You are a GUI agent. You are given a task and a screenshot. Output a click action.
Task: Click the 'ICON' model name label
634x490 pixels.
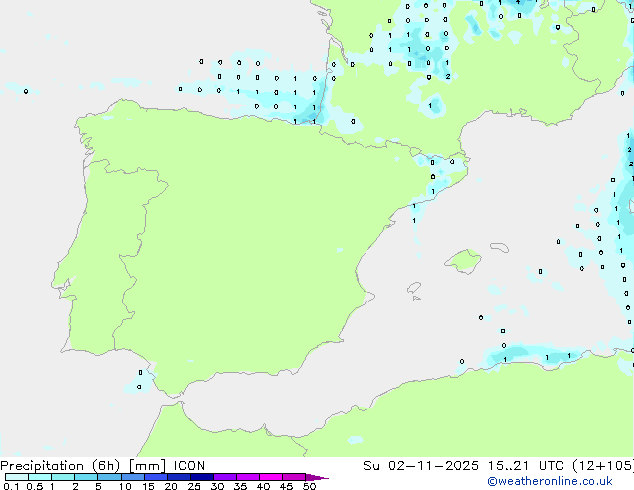[189, 466]
